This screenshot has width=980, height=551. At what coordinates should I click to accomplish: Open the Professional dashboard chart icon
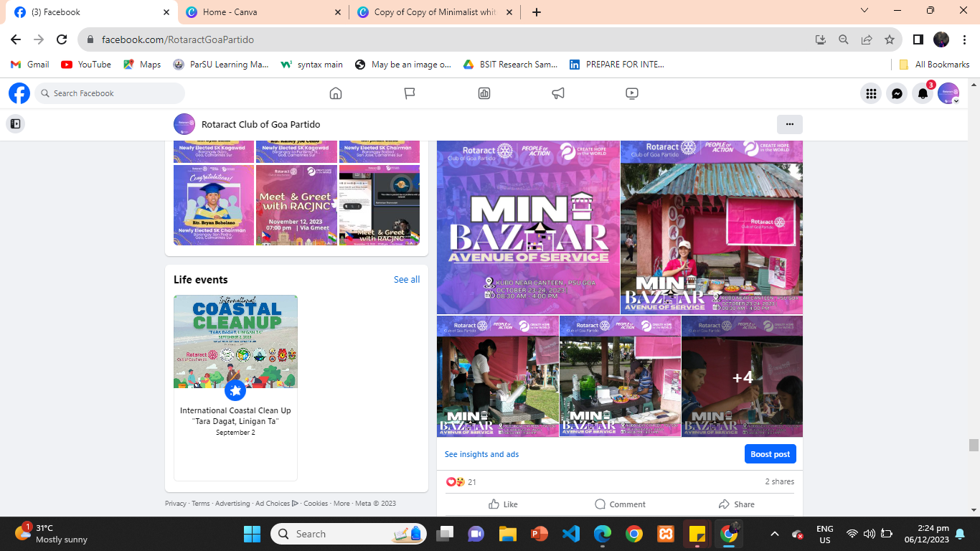point(484,93)
